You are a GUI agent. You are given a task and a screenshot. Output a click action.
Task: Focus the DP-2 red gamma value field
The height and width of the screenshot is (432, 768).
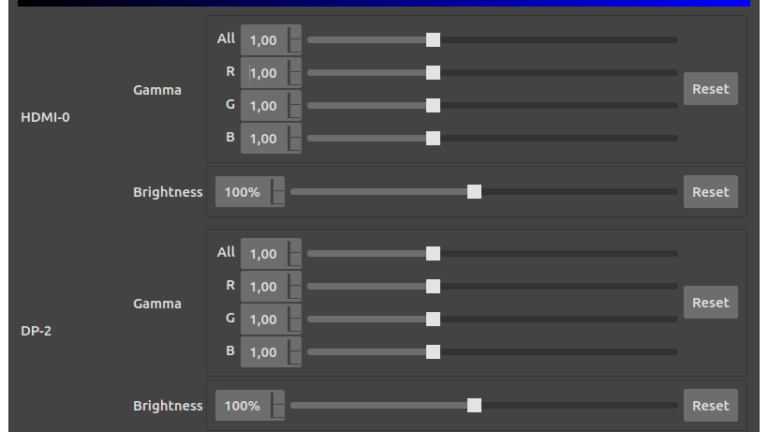[264, 287]
